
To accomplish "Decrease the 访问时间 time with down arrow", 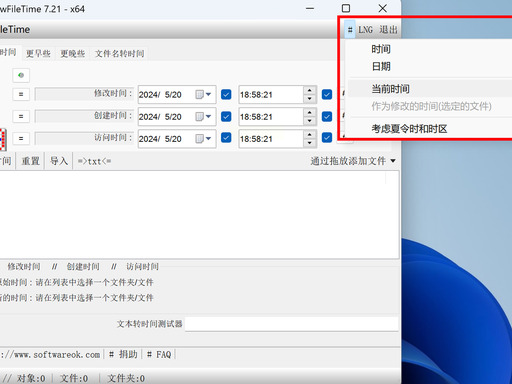I will 310,143.
